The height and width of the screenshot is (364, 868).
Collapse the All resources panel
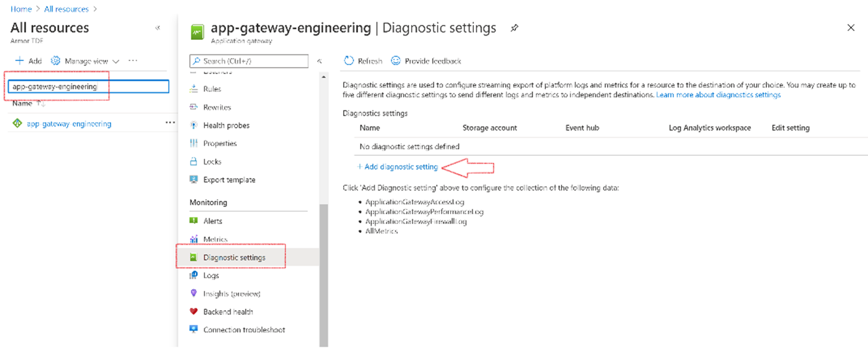pyautogui.click(x=157, y=28)
